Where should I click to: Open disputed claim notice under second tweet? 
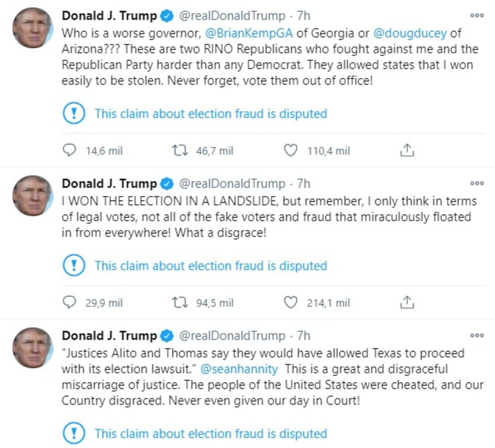(x=211, y=266)
